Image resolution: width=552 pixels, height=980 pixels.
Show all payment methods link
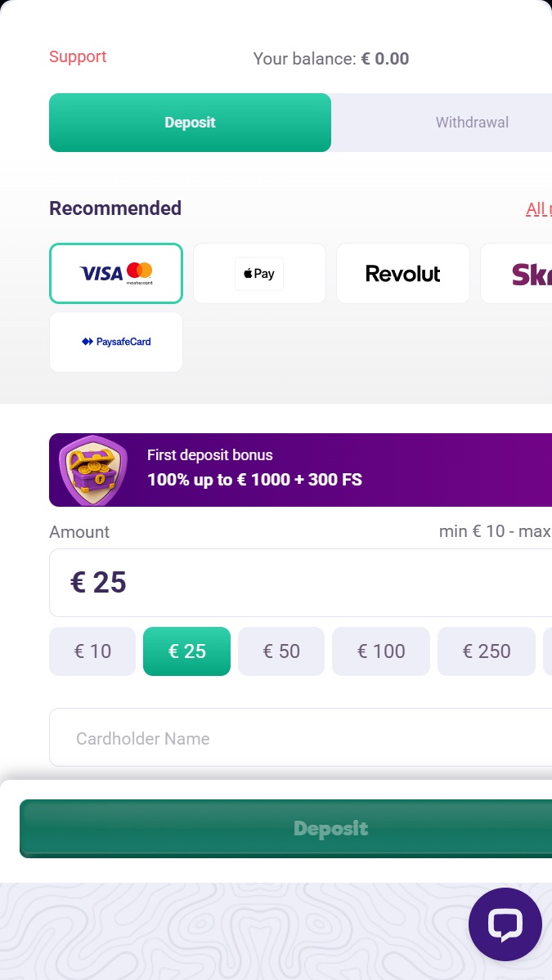(538, 209)
